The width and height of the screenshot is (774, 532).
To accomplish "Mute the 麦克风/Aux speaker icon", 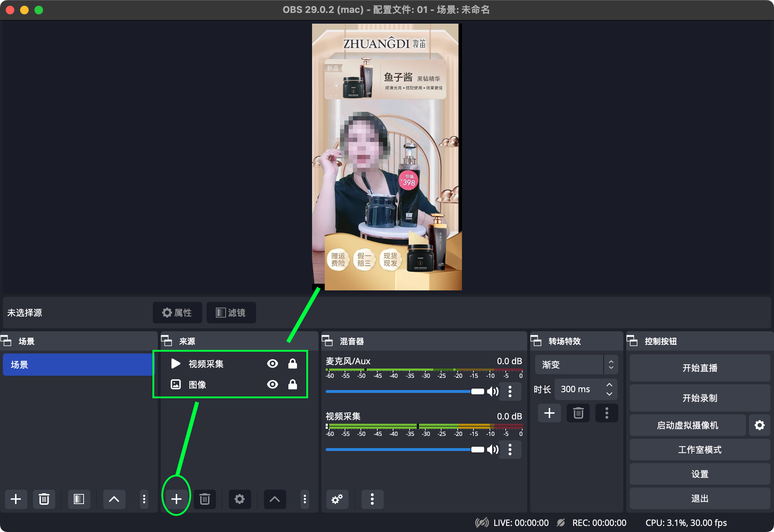I will pyautogui.click(x=493, y=391).
